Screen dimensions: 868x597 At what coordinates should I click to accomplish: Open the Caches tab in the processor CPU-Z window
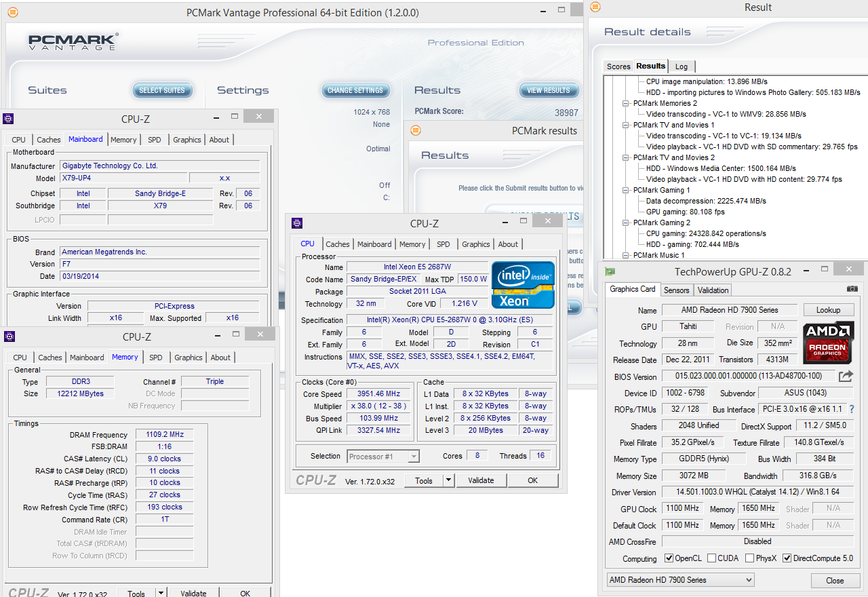point(338,244)
